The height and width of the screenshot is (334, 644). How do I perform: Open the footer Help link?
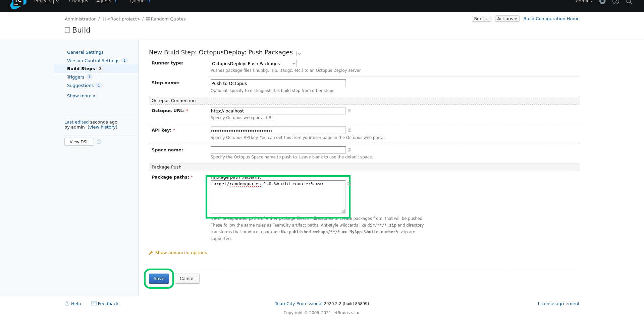pos(76,304)
